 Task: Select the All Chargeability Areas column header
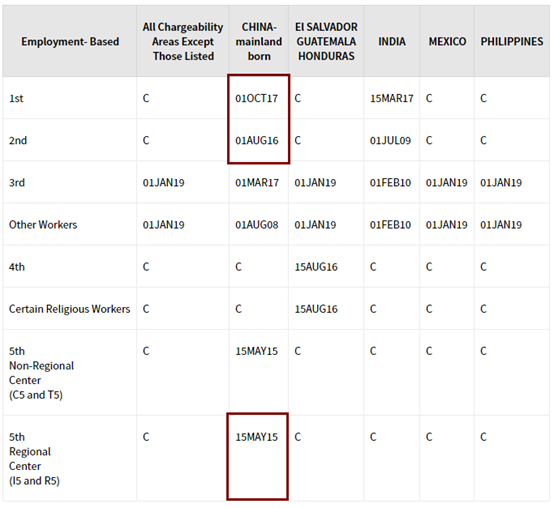(183, 41)
